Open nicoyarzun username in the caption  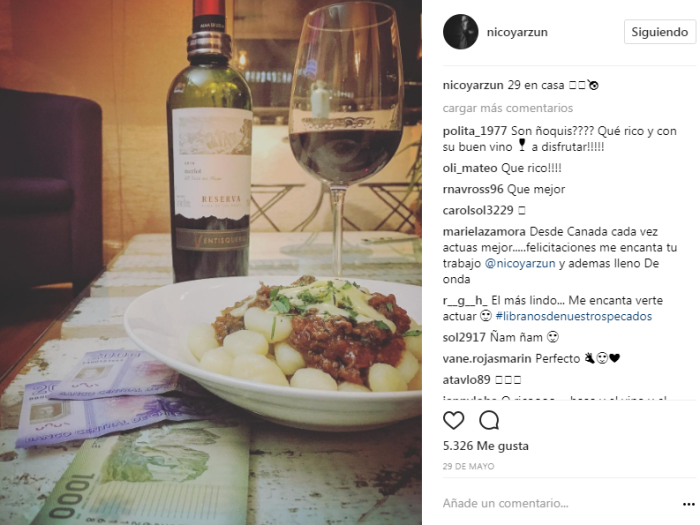tap(473, 85)
